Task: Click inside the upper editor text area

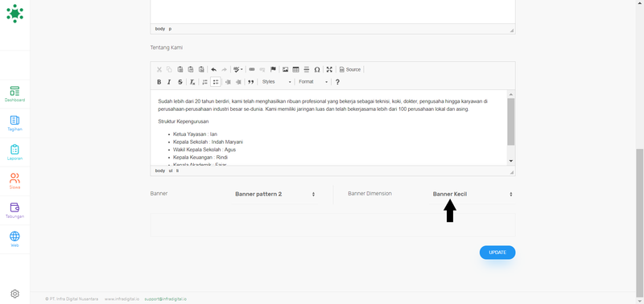Action: tap(332, 11)
